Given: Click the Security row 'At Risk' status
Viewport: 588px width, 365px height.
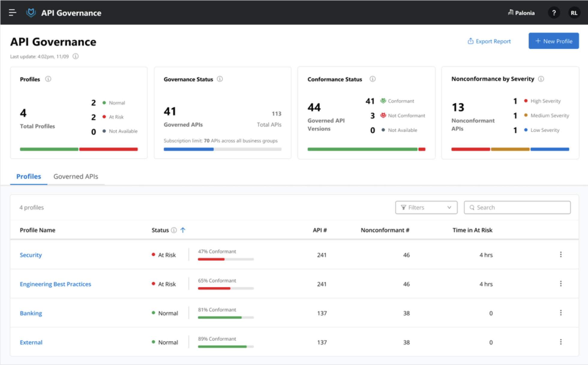Looking at the screenshot, I should pos(164,255).
